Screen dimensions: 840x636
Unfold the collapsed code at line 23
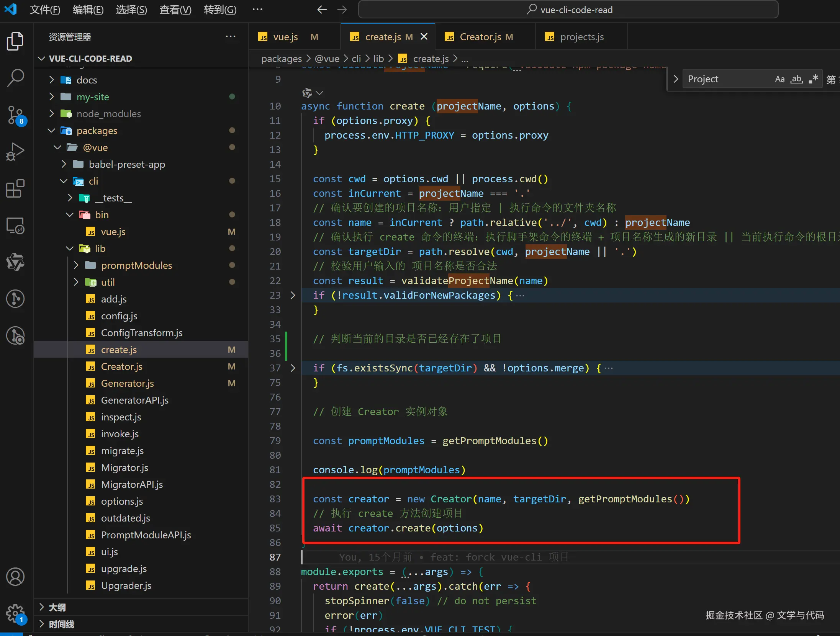click(x=293, y=295)
